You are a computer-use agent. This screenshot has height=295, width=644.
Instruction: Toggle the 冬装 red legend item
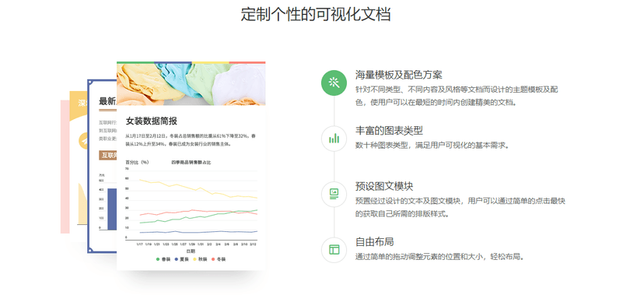click(218, 259)
